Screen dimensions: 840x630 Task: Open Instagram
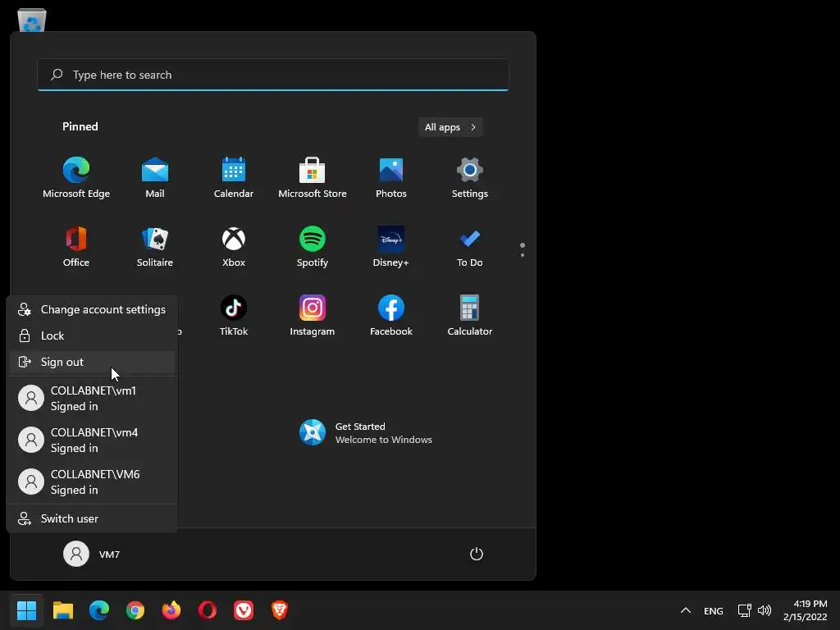[x=313, y=316]
